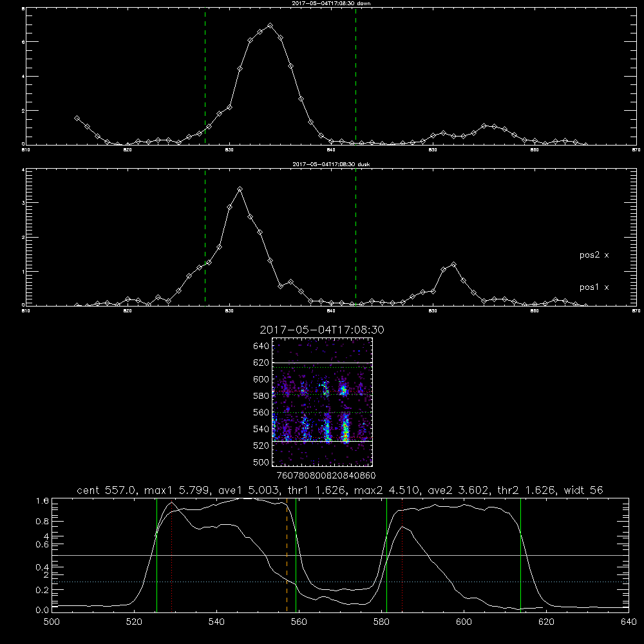644x644 pixels.
Task: Click the left green dashed line in the dusk plot
Action: pos(205,237)
